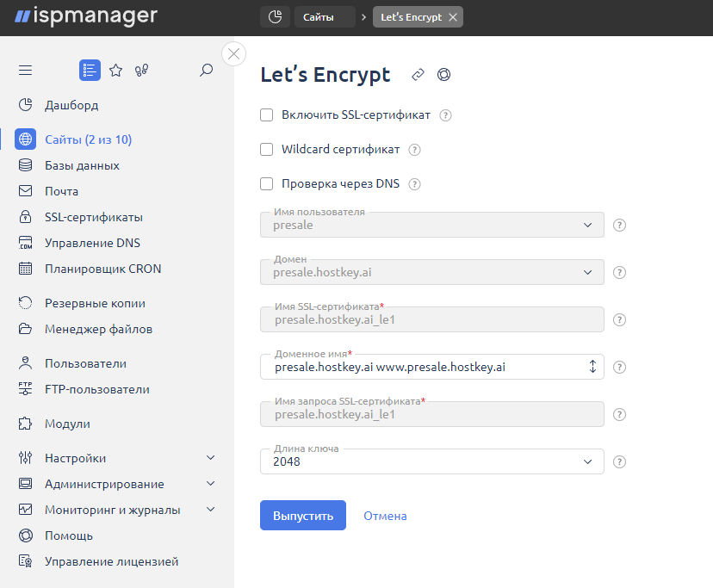
Task: Click the backup icon beside Резервные копии
Action: pyautogui.click(x=26, y=303)
